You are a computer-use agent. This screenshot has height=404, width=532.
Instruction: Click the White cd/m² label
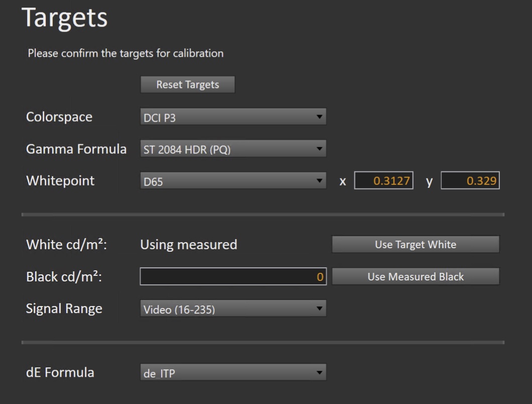(67, 245)
